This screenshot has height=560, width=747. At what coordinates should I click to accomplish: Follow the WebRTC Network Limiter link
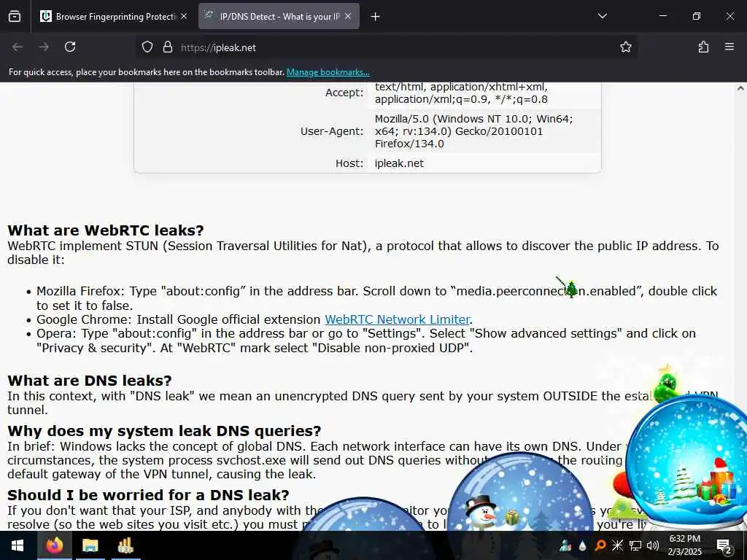[398, 319]
